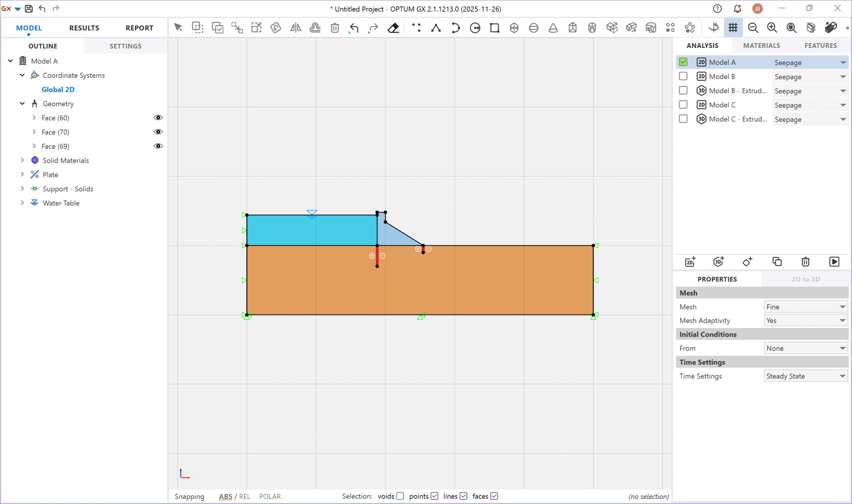Create a new 2D model with the 2D+ icon

click(690, 261)
